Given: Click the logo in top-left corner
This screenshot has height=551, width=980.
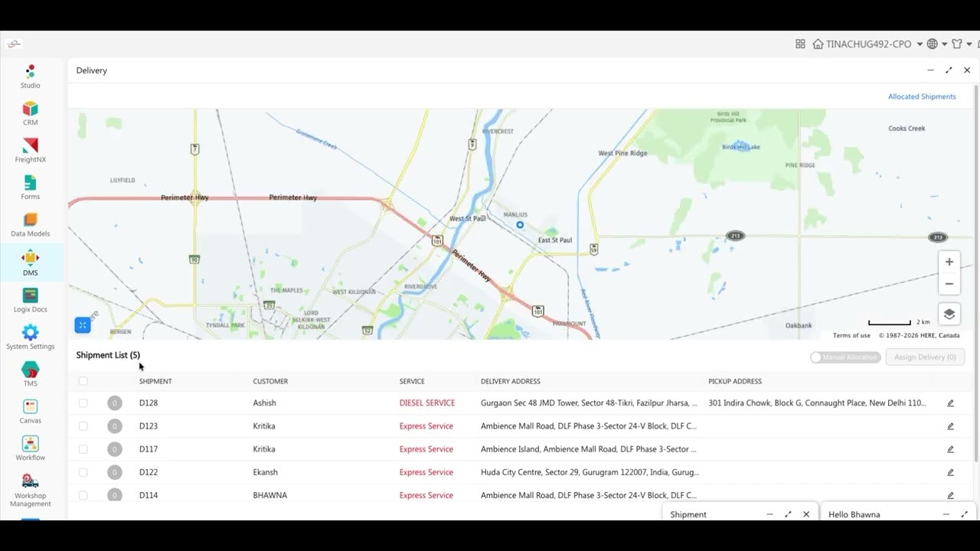Looking at the screenshot, I should tap(15, 44).
